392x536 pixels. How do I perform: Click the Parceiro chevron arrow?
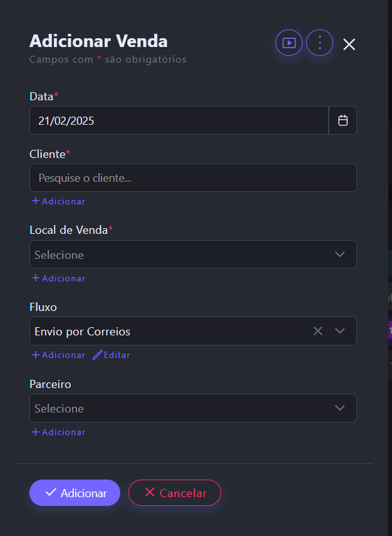(340, 408)
